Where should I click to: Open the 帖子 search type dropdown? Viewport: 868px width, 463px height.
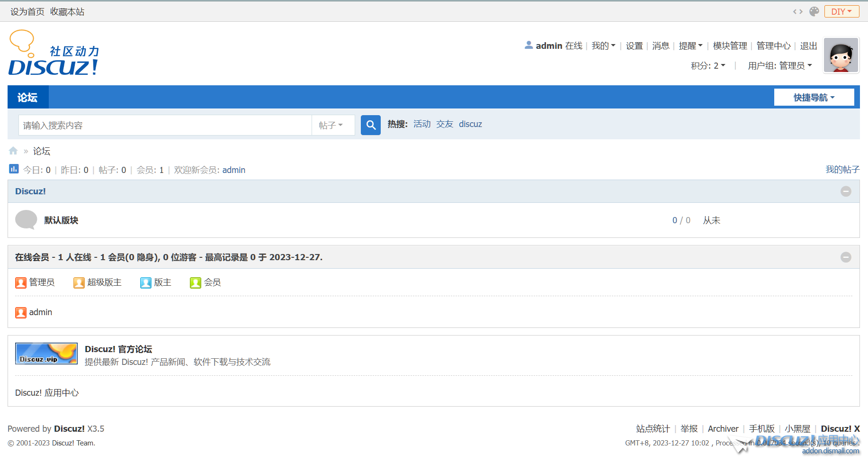[x=331, y=126]
